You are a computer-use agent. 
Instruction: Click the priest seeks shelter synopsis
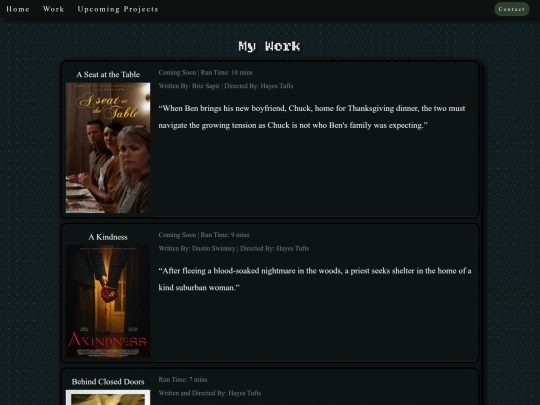click(315, 279)
